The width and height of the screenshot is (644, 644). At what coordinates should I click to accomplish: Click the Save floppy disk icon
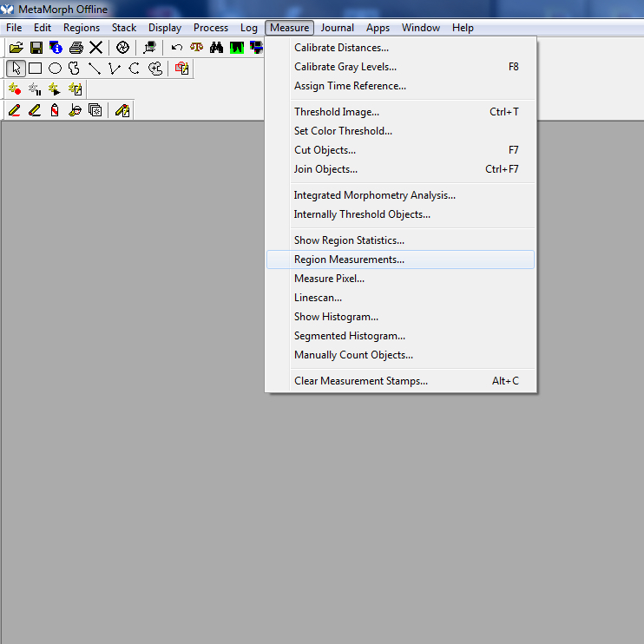[x=36, y=48]
